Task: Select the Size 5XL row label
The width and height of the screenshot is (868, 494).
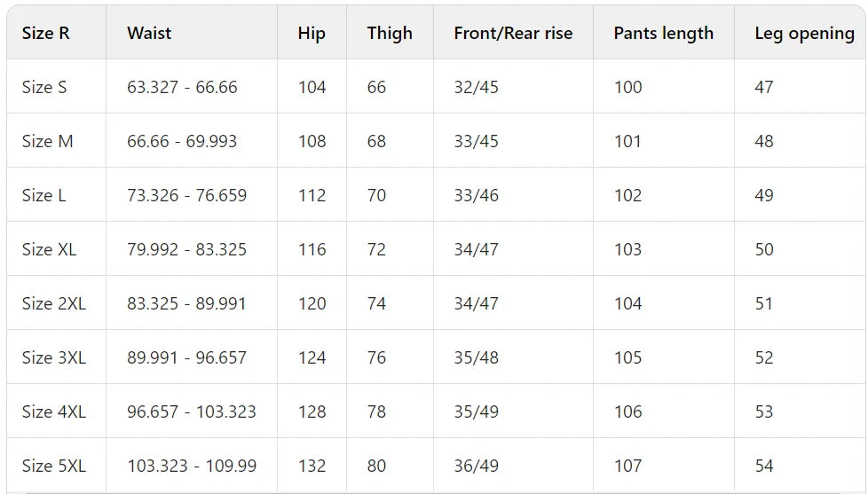Action: coord(53,466)
